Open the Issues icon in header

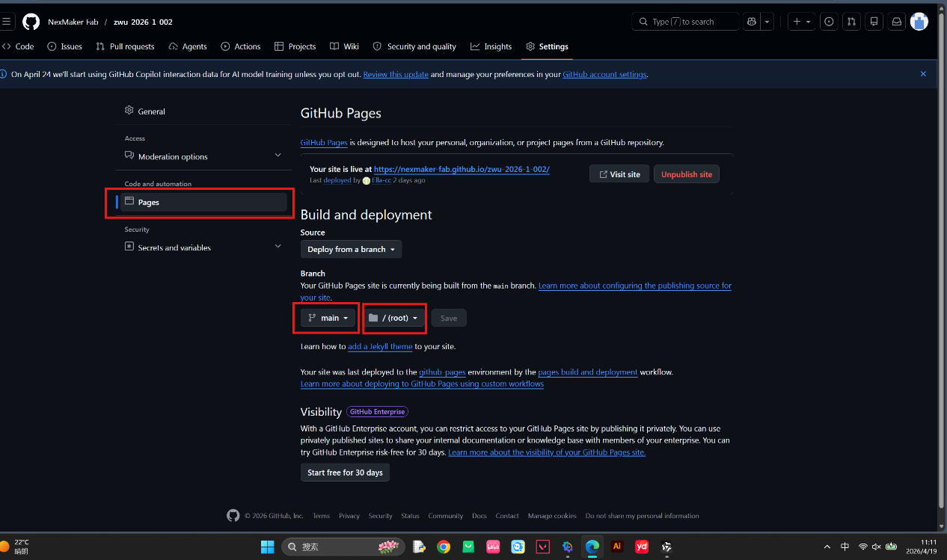(x=829, y=22)
